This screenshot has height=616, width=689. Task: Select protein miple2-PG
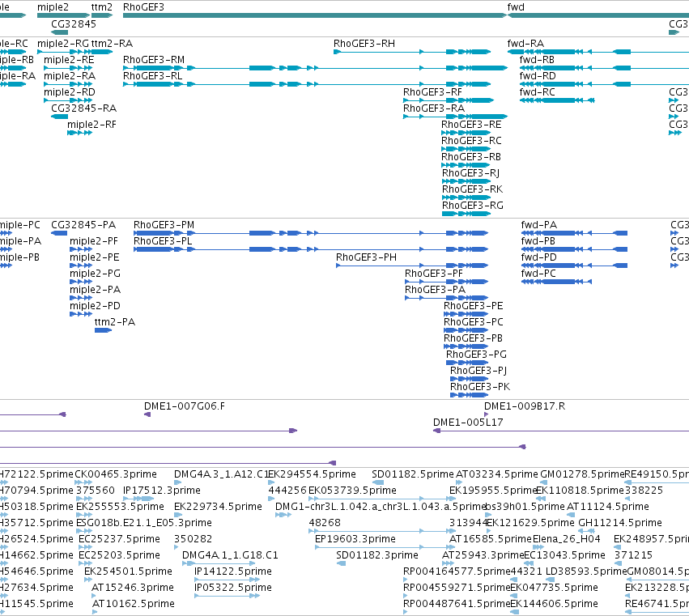pyautogui.click(x=95, y=274)
